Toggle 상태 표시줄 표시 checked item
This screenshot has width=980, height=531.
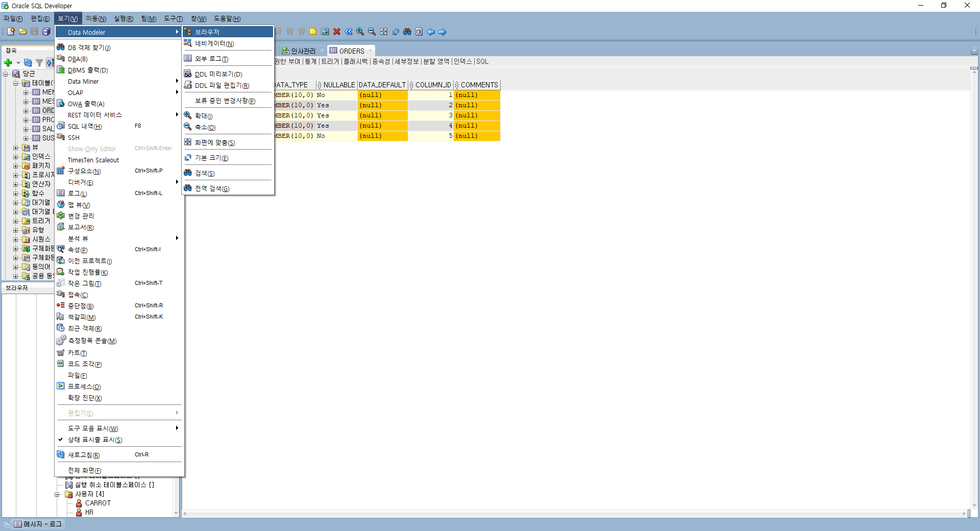(x=118, y=440)
